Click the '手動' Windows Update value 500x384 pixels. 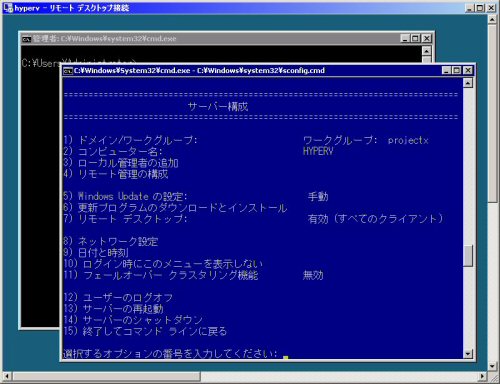pyautogui.click(x=318, y=196)
